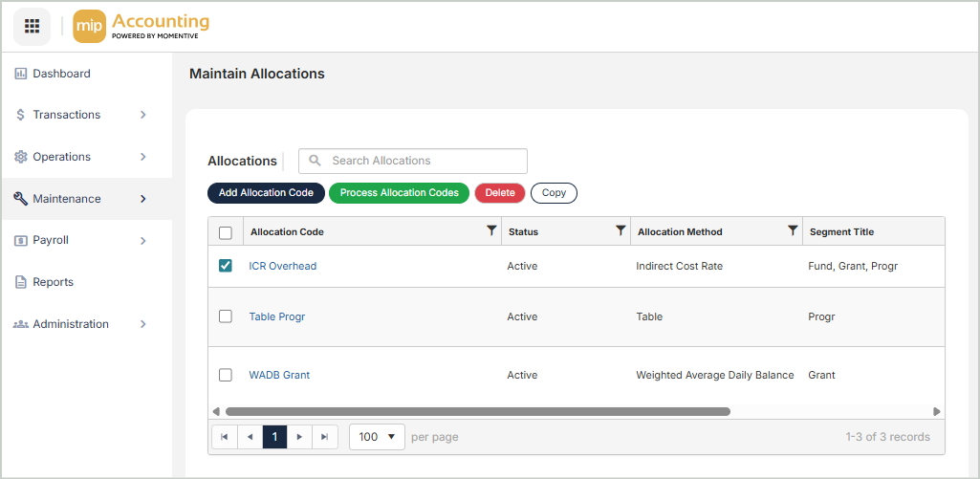
Task: Open Dashboard from the sidebar
Action: 61,74
